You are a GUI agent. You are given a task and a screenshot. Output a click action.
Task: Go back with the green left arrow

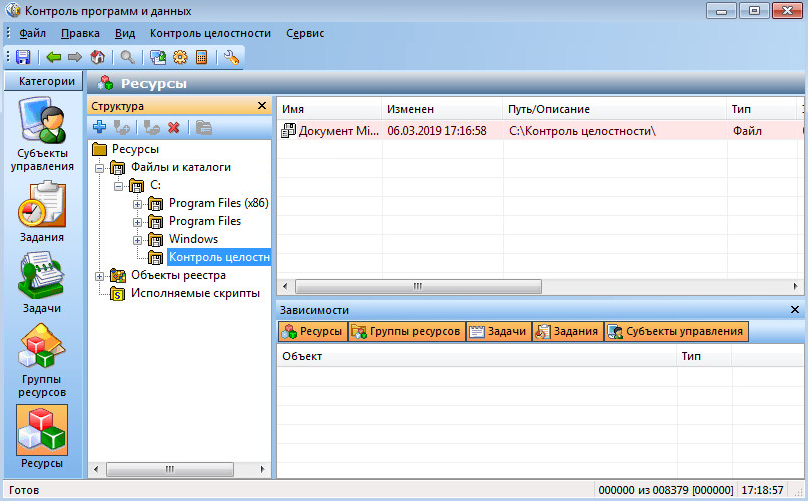[x=54, y=57]
